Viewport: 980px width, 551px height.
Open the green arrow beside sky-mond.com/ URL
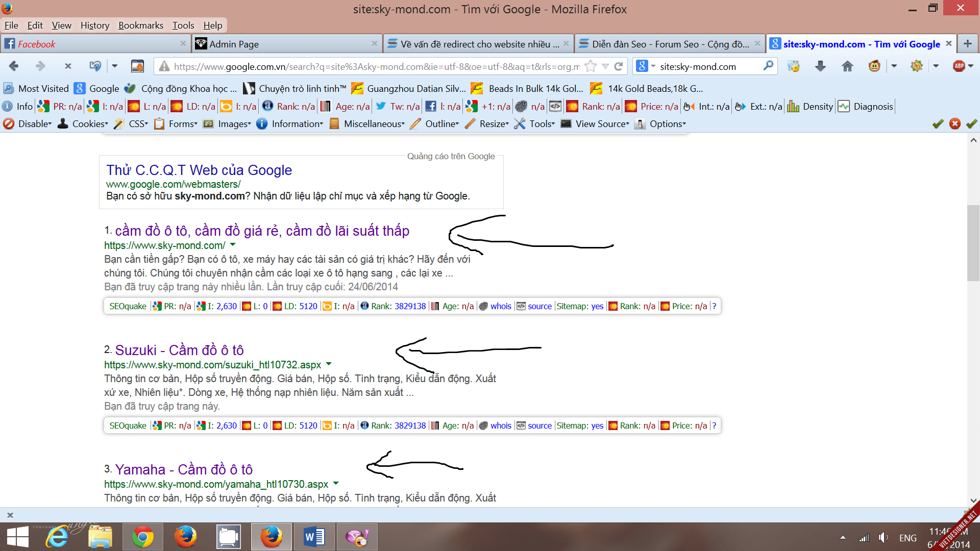tap(233, 245)
